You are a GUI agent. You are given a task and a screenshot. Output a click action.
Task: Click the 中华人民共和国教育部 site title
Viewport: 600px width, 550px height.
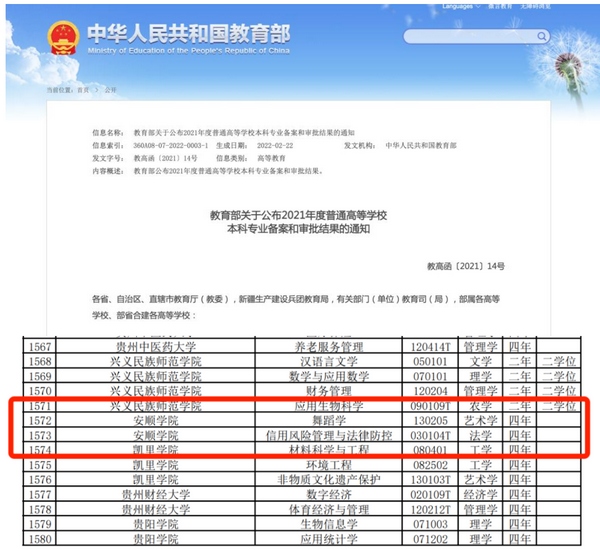click(x=189, y=34)
